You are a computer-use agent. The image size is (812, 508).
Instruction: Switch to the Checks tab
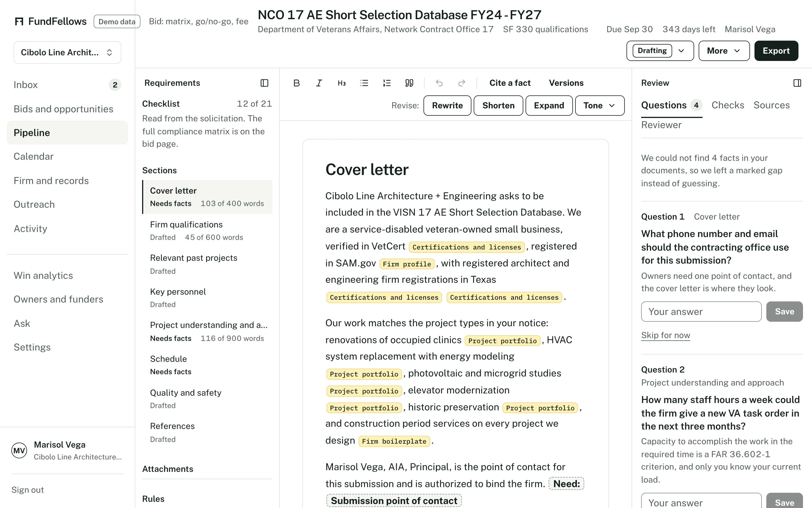[x=727, y=105]
